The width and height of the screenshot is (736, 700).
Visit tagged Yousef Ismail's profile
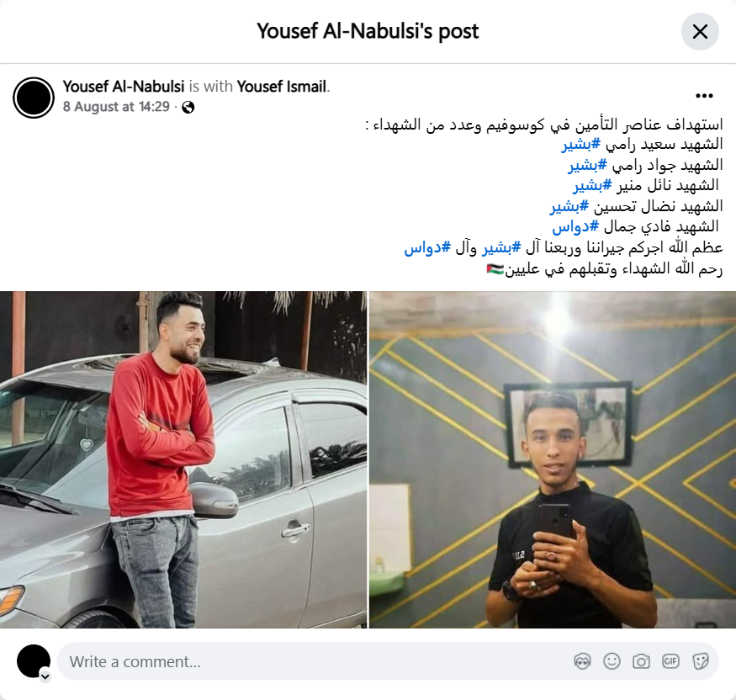pyautogui.click(x=282, y=87)
